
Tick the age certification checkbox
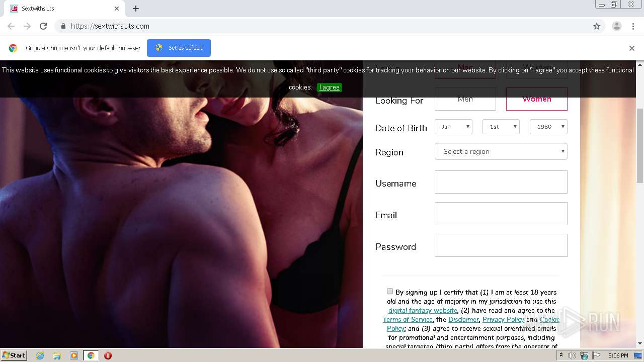click(x=390, y=291)
